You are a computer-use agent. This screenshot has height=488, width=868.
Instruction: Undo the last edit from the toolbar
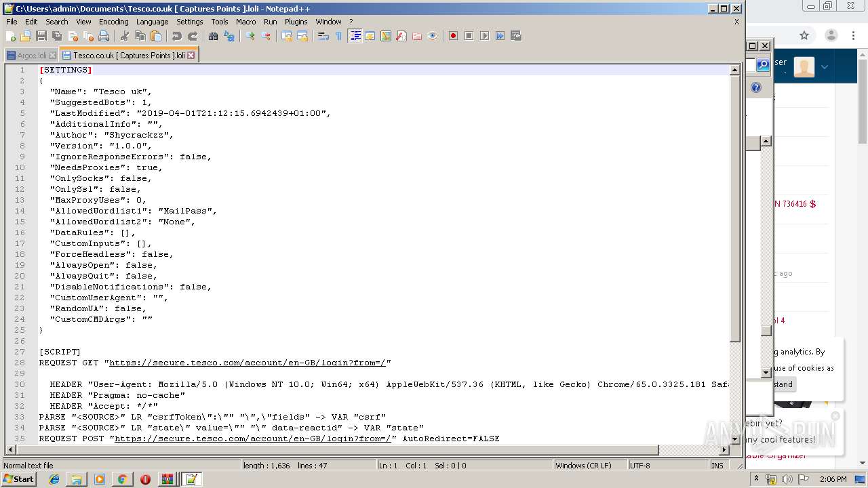[x=177, y=36]
